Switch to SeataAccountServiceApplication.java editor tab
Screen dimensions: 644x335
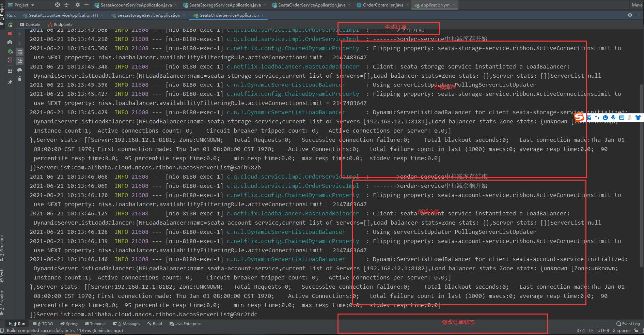[x=136, y=5]
